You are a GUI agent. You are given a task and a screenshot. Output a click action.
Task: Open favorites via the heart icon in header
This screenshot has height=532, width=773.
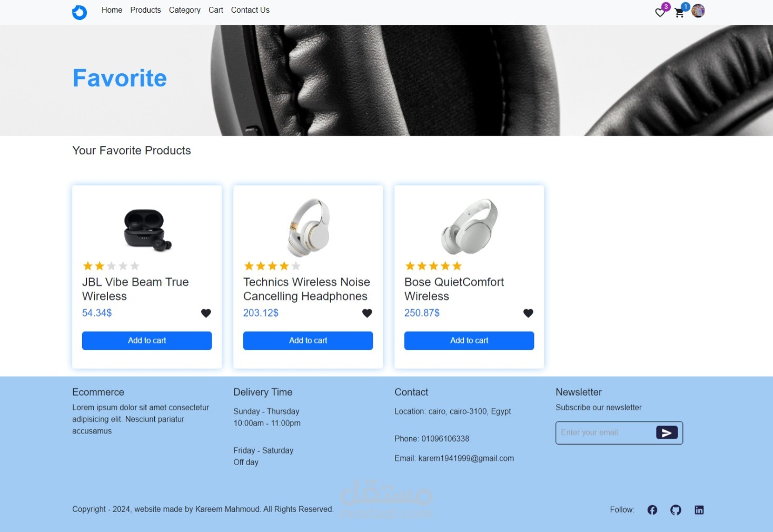click(660, 13)
